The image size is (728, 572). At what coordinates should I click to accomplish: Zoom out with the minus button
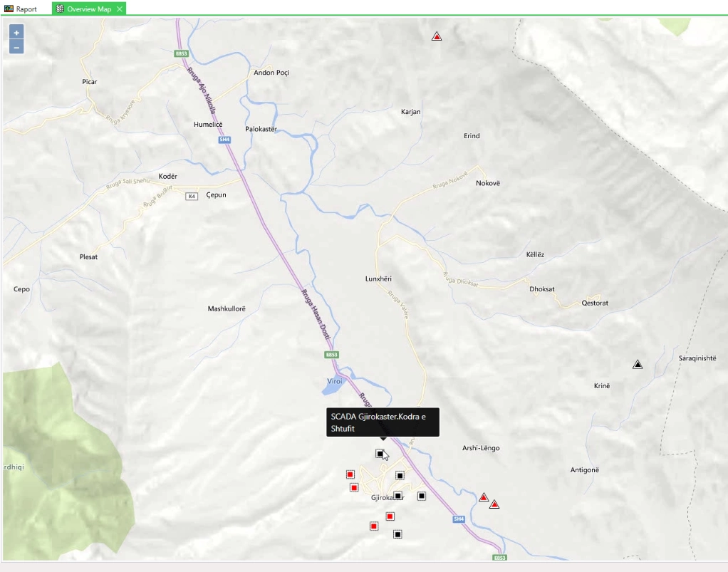pos(16,47)
